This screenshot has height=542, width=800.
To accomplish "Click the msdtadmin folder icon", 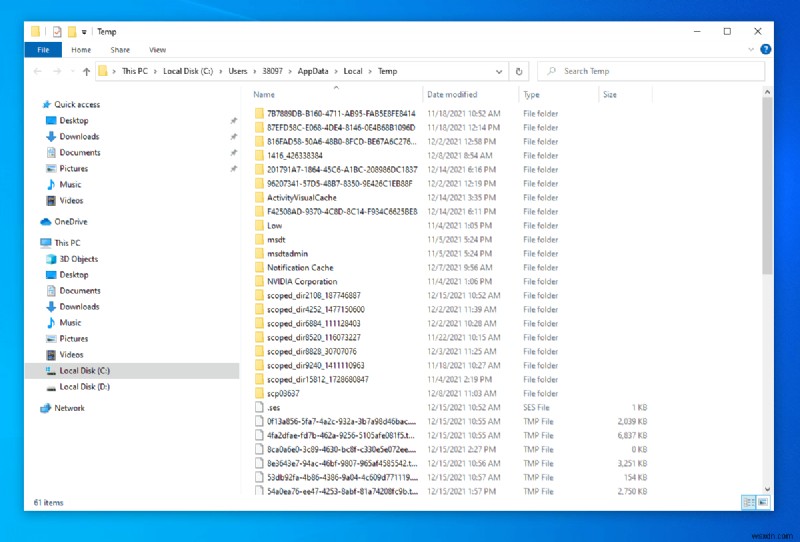I will click(x=259, y=253).
